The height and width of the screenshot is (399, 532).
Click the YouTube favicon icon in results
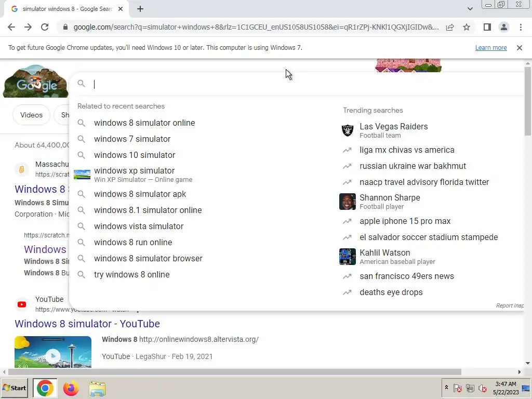coord(22,304)
